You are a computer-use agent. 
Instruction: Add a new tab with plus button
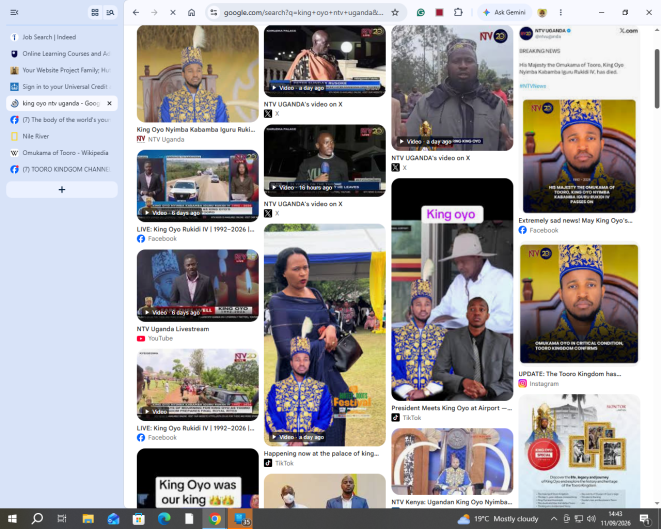point(62,190)
